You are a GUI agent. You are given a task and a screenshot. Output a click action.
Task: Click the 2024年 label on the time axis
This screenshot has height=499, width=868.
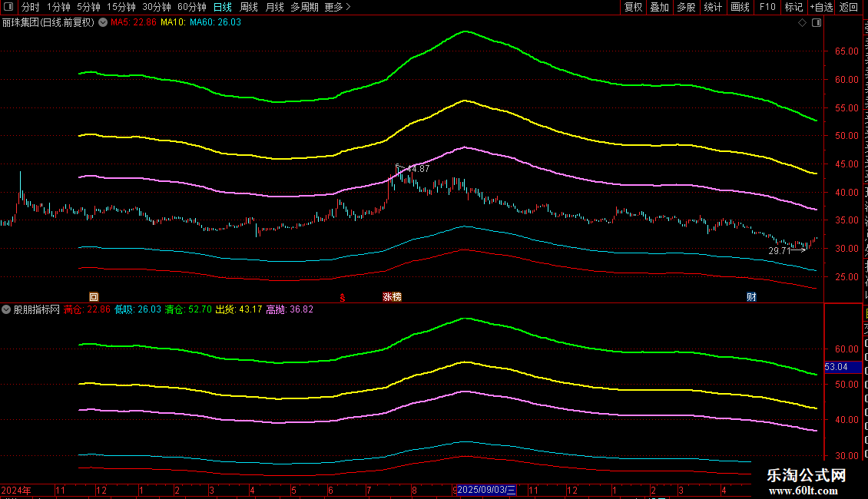(x=16, y=490)
